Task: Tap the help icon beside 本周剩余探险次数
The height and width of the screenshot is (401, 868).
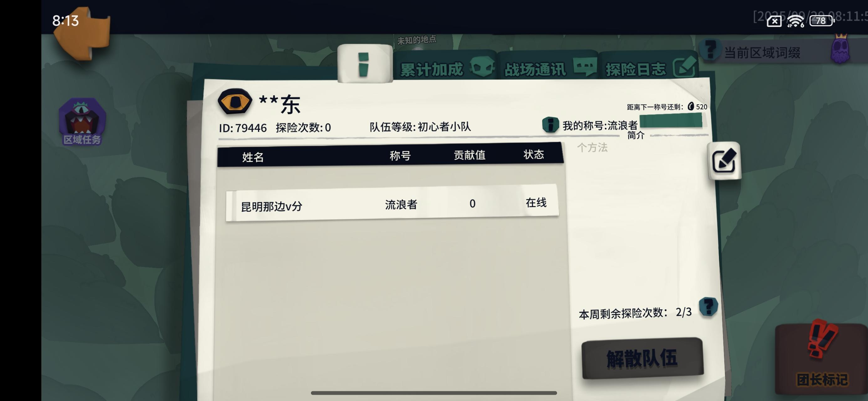Action: tap(708, 306)
